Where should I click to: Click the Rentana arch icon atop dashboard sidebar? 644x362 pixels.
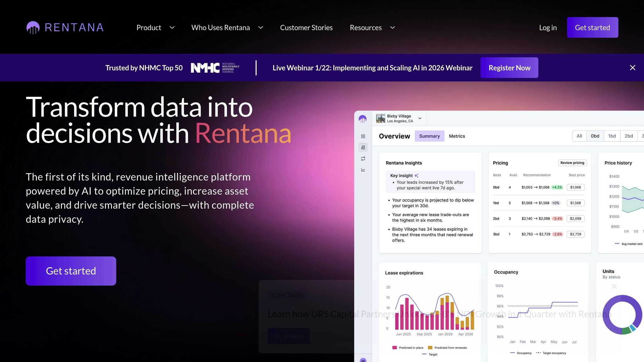(363, 119)
